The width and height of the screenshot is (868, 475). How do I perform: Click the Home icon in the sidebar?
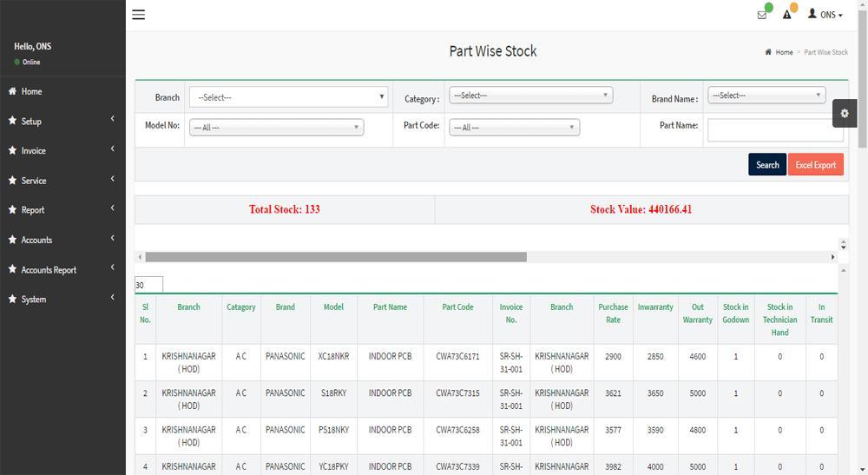[x=13, y=91]
